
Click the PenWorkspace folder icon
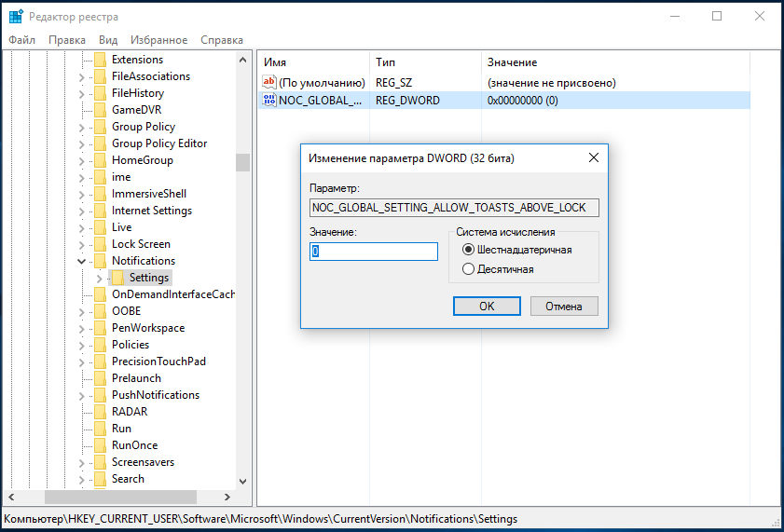pos(100,328)
